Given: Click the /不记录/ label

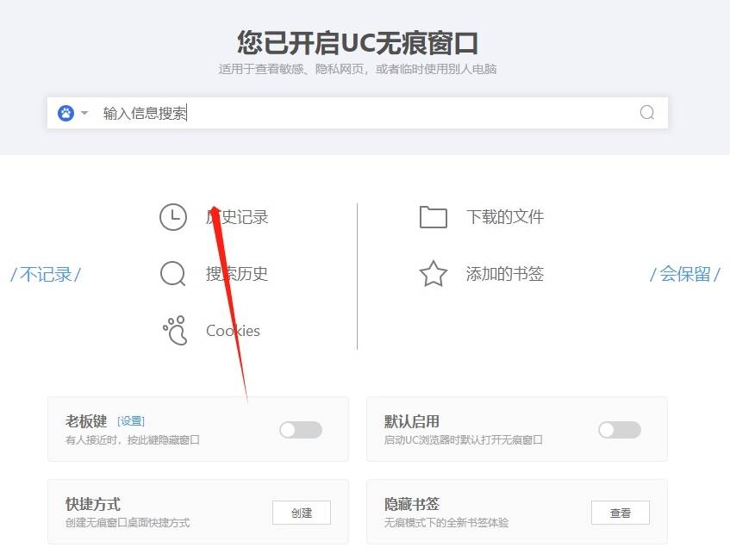Looking at the screenshot, I should (x=46, y=274).
